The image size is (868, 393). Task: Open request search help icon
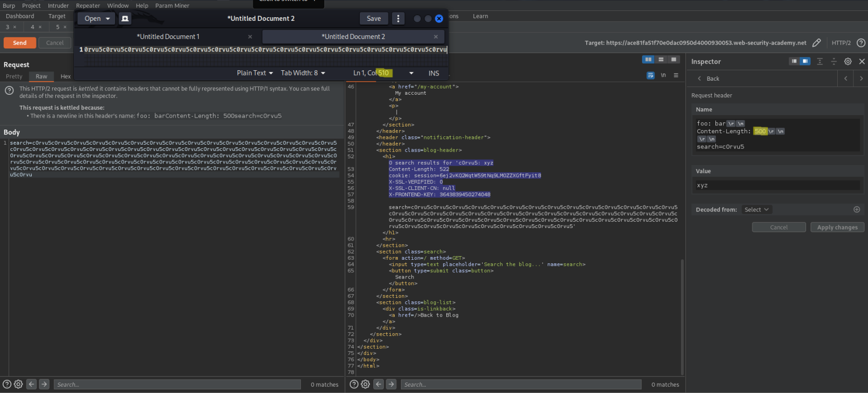click(7, 384)
